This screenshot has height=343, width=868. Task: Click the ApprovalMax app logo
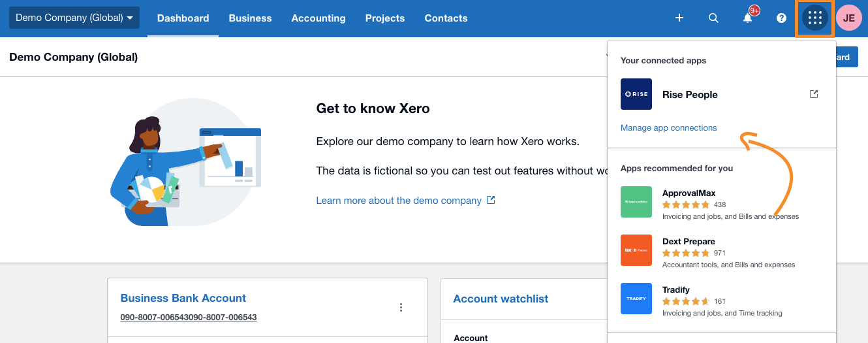point(636,202)
